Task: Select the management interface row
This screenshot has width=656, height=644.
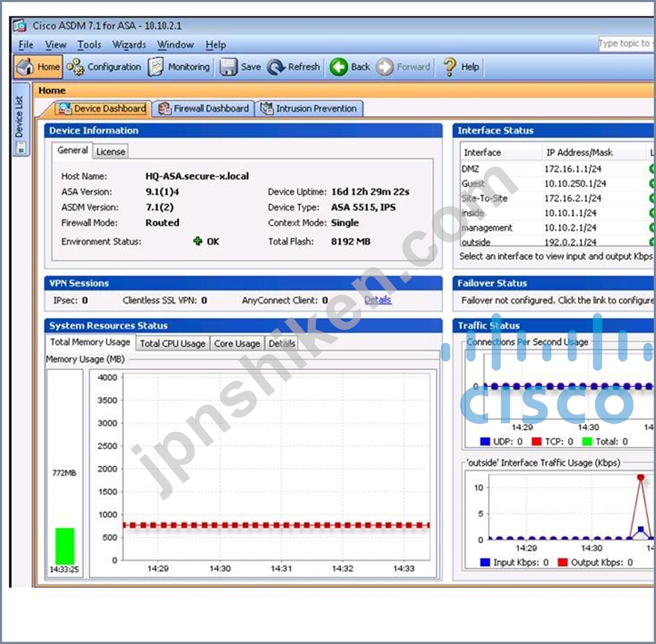Action: 557,228
